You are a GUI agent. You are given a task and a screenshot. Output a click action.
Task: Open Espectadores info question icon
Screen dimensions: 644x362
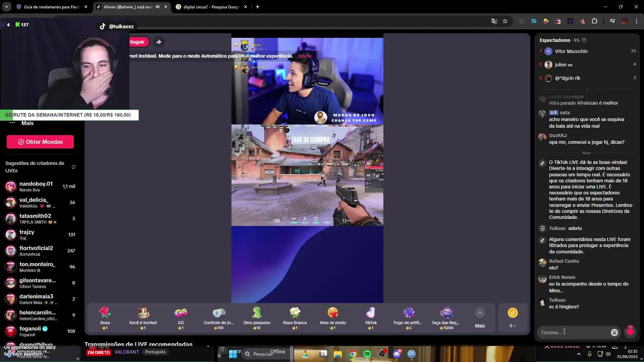584,40
